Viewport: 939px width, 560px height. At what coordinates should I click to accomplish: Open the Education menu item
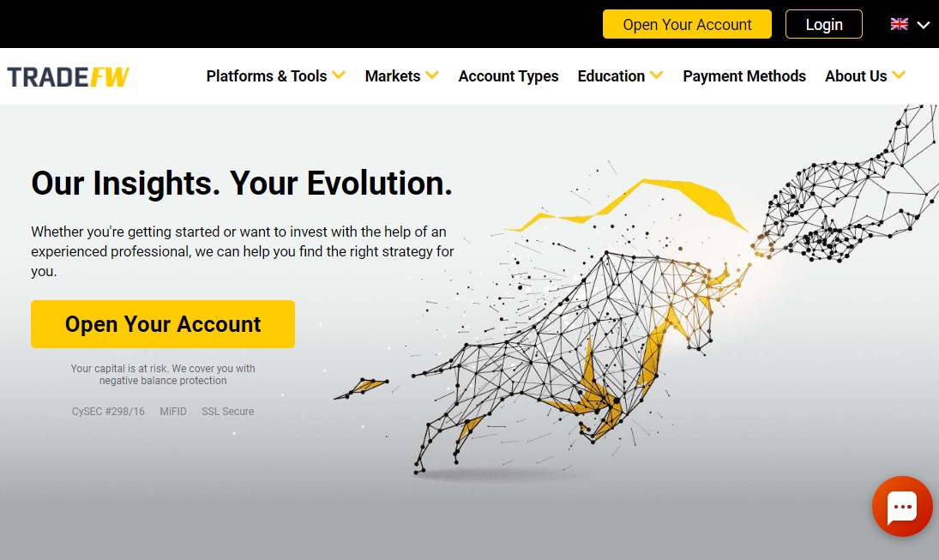pos(611,76)
